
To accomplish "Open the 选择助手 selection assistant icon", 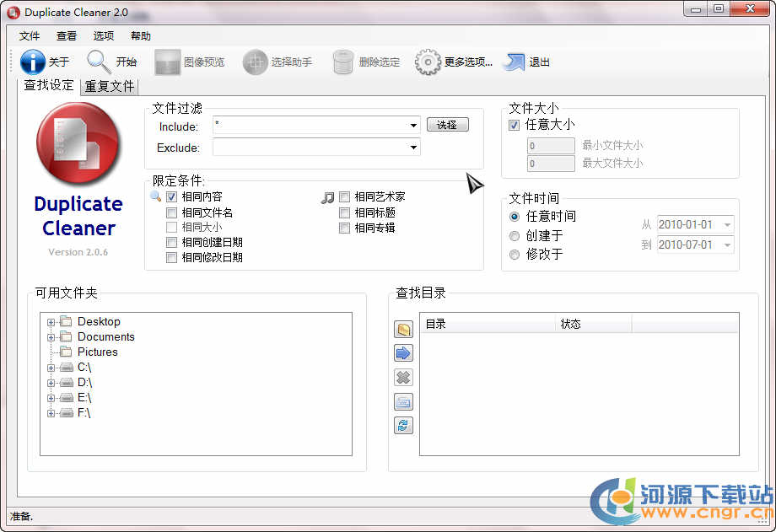I will coord(256,61).
